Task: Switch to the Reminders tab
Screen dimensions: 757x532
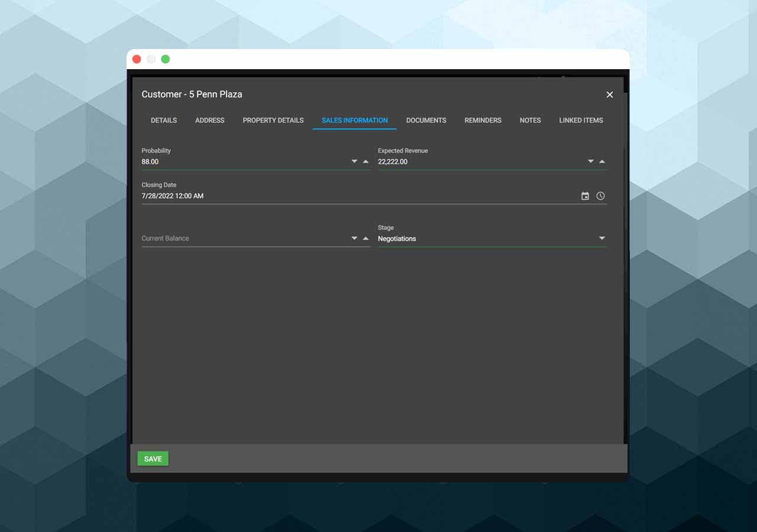Action: point(483,120)
